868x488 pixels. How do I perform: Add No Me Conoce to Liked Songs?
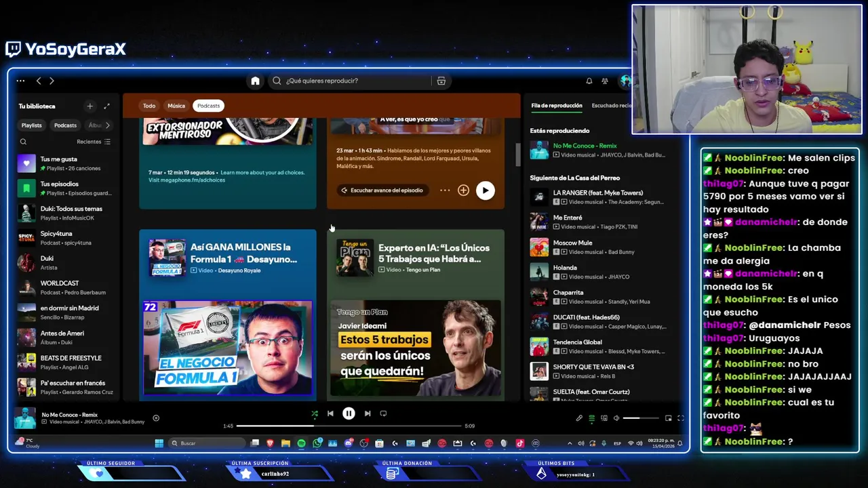click(x=156, y=418)
